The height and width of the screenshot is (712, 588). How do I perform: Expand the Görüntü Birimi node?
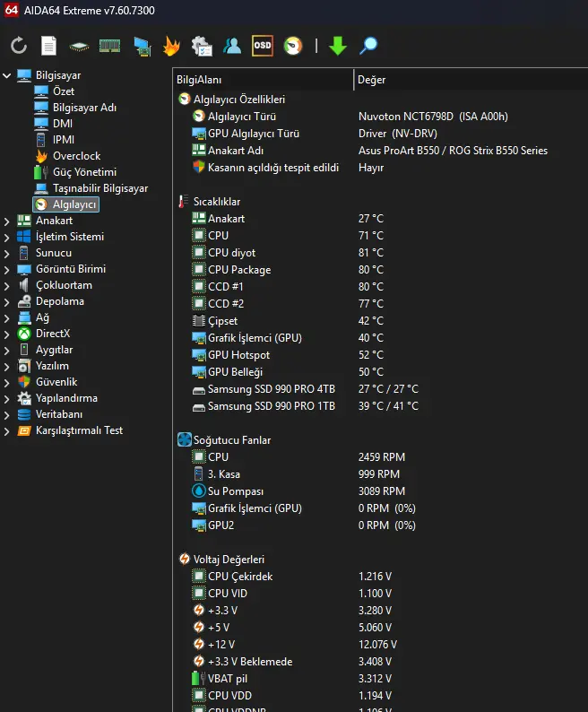click(7, 269)
